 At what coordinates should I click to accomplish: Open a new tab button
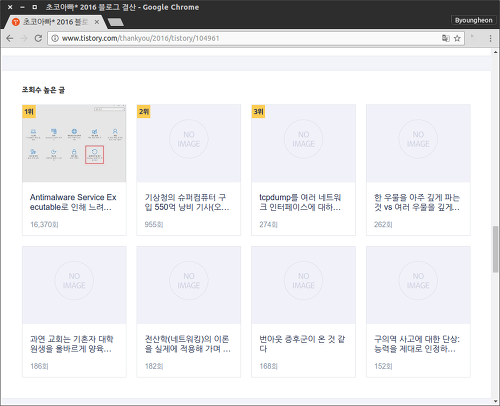coord(116,22)
